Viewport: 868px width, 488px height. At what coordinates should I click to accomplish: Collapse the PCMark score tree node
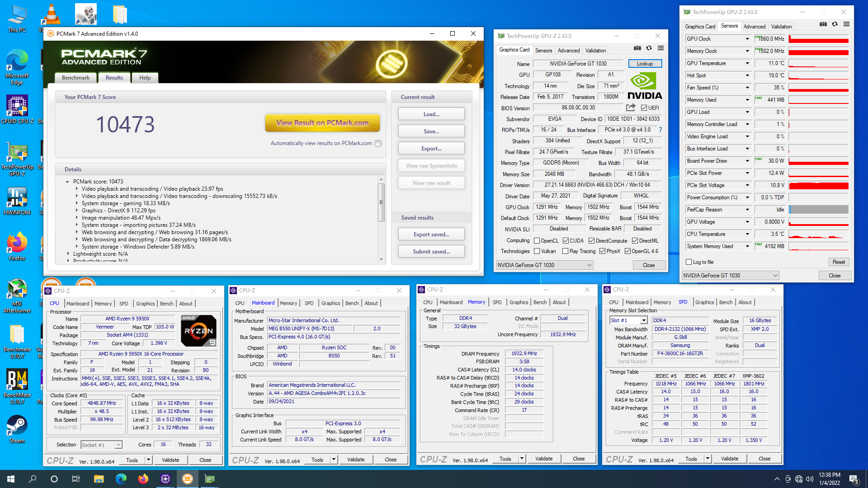pyautogui.click(x=67, y=182)
